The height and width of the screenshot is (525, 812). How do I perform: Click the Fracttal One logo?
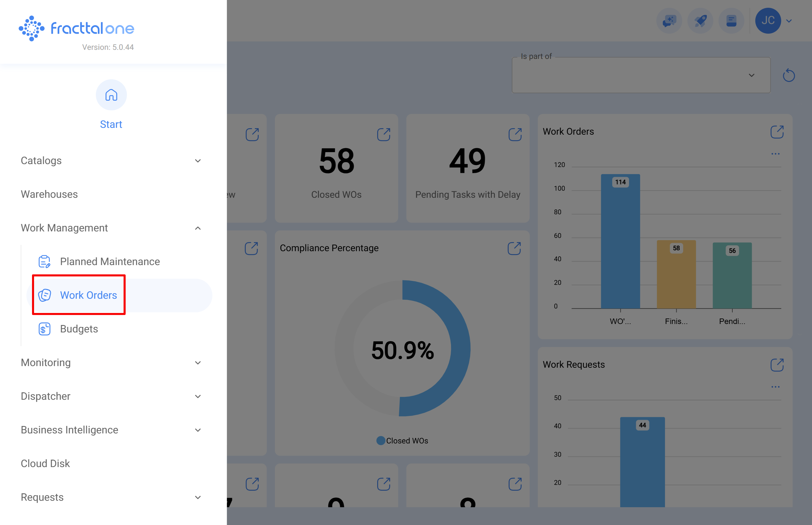point(76,28)
